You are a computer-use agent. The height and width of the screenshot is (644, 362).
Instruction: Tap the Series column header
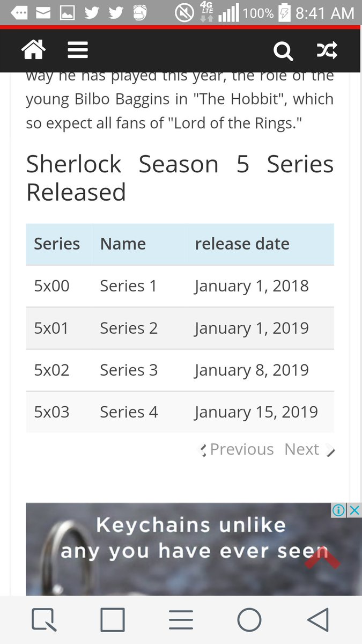tap(57, 244)
